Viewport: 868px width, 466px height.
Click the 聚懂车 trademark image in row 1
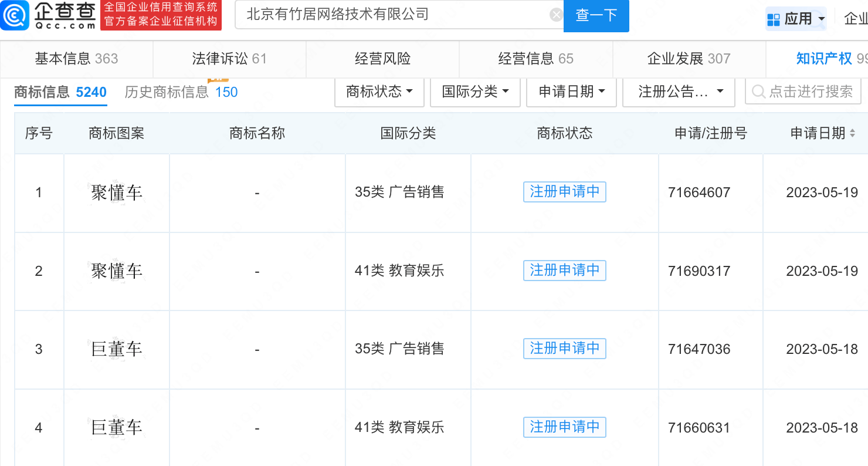[x=117, y=193]
